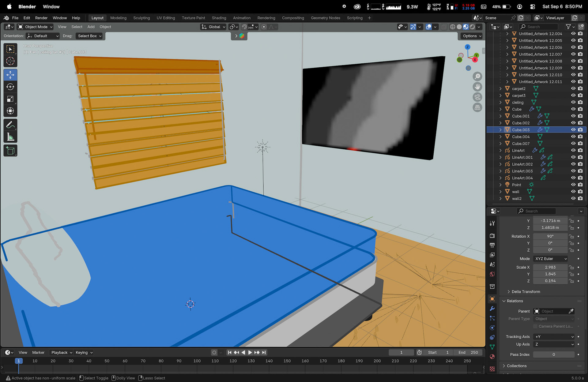This screenshot has width=588, height=382.
Task: Select the Add Cube tool
Action: (10, 151)
